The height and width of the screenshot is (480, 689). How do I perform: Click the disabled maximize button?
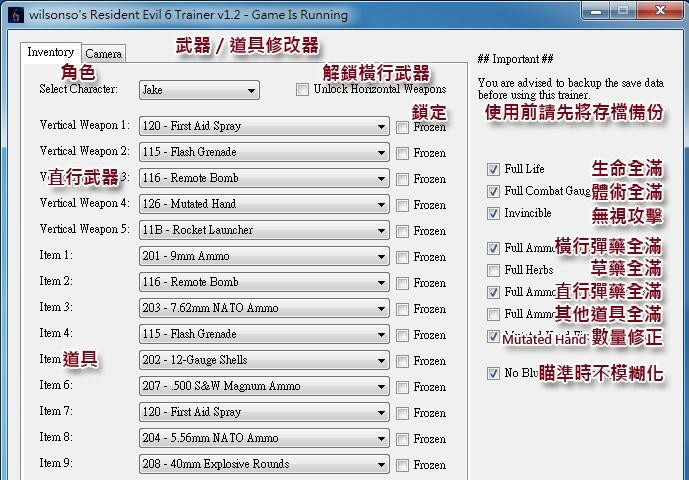click(623, 11)
